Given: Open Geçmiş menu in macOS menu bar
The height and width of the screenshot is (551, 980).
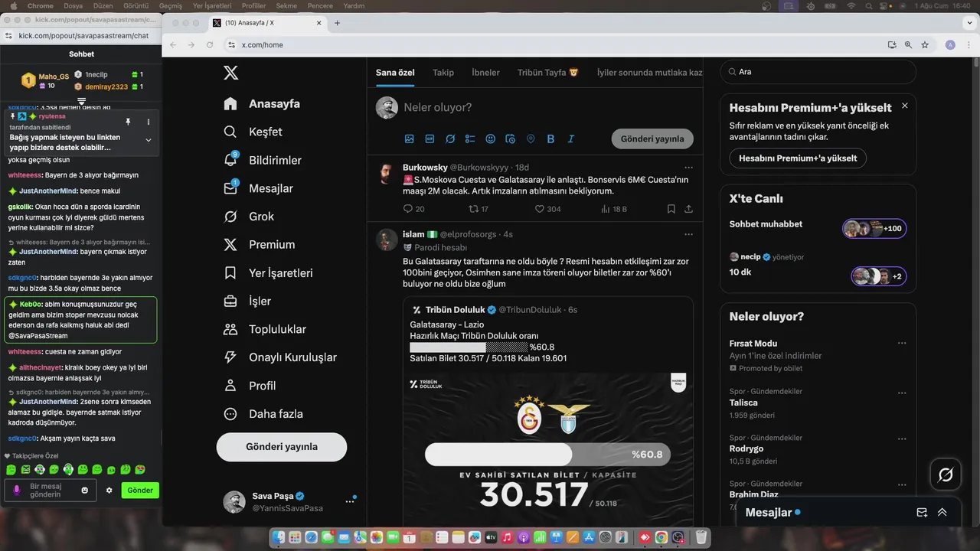Looking at the screenshot, I should pyautogui.click(x=171, y=5).
